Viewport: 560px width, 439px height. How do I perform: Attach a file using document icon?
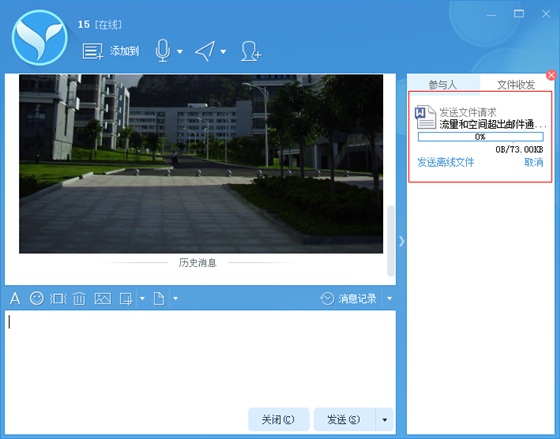click(159, 299)
